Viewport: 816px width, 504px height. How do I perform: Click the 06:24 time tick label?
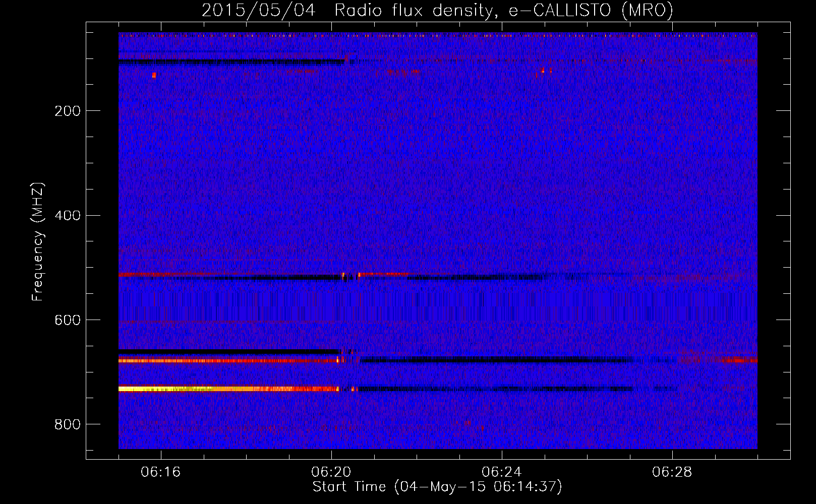(x=502, y=472)
